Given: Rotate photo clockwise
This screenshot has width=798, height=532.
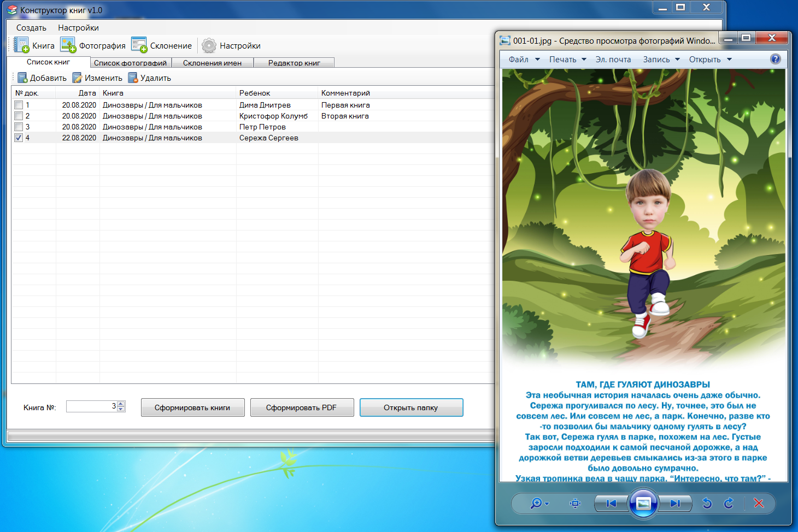Looking at the screenshot, I should click(x=729, y=503).
